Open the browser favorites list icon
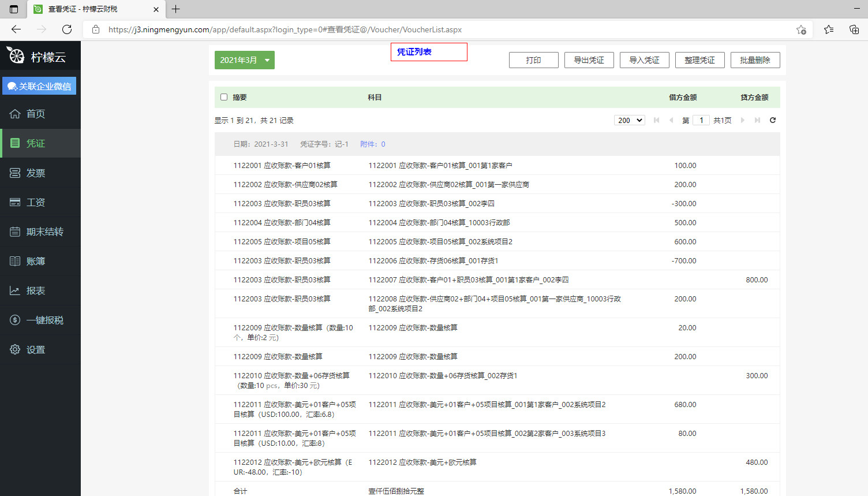 tap(829, 29)
